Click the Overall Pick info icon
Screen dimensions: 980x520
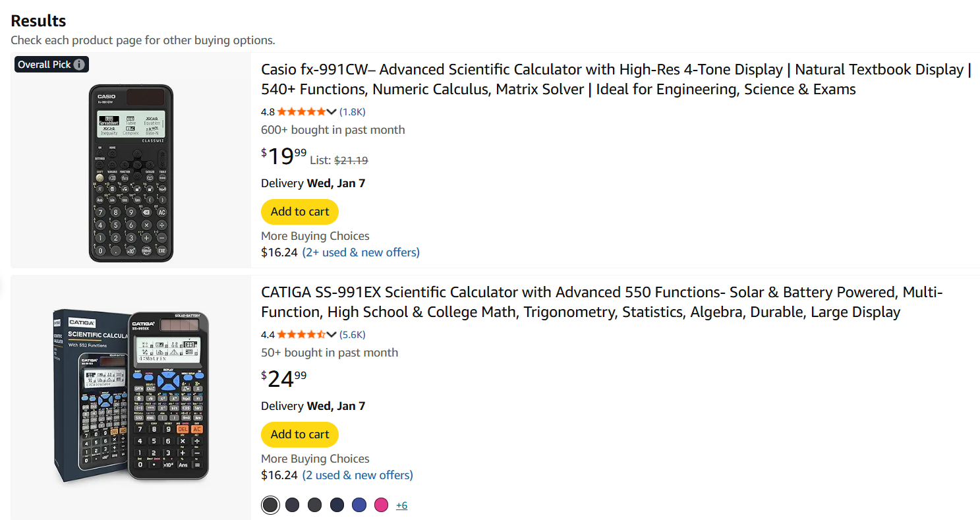79,65
